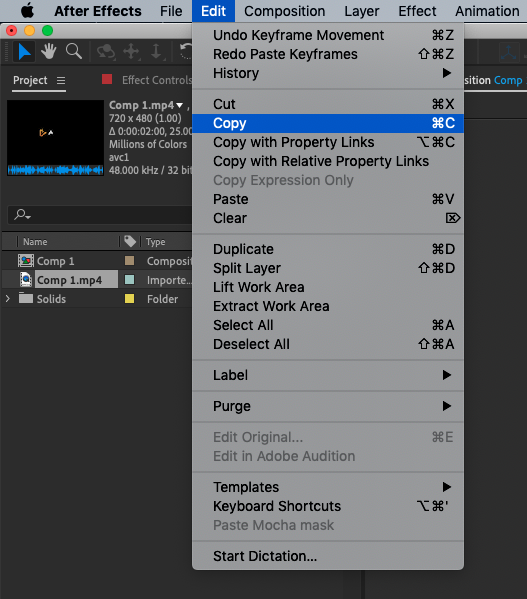Open the Apple menu

tap(27, 11)
